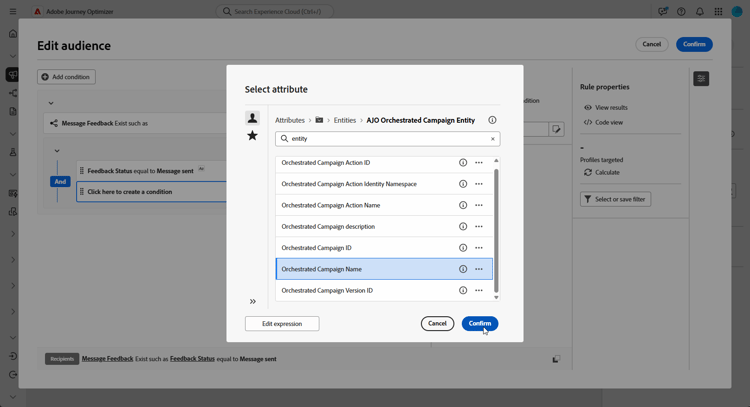
Task: Click the Search Experience Cloud field
Action: 275,11
